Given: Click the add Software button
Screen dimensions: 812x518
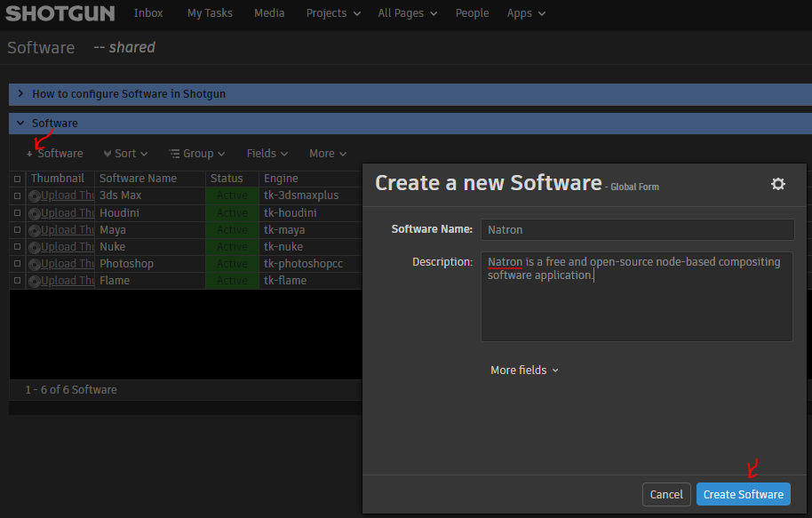Looking at the screenshot, I should click(x=54, y=154).
